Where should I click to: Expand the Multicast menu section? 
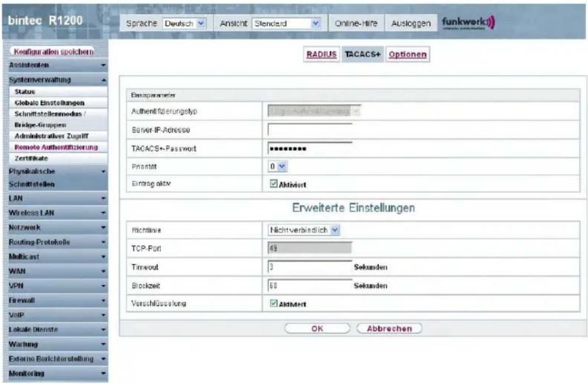click(x=58, y=257)
